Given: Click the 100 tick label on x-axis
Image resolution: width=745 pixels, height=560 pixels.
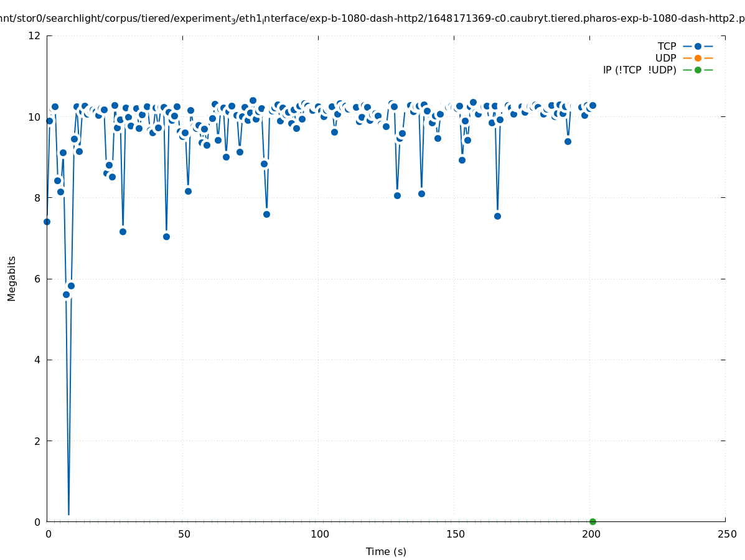Looking at the screenshot, I should click(319, 534).
